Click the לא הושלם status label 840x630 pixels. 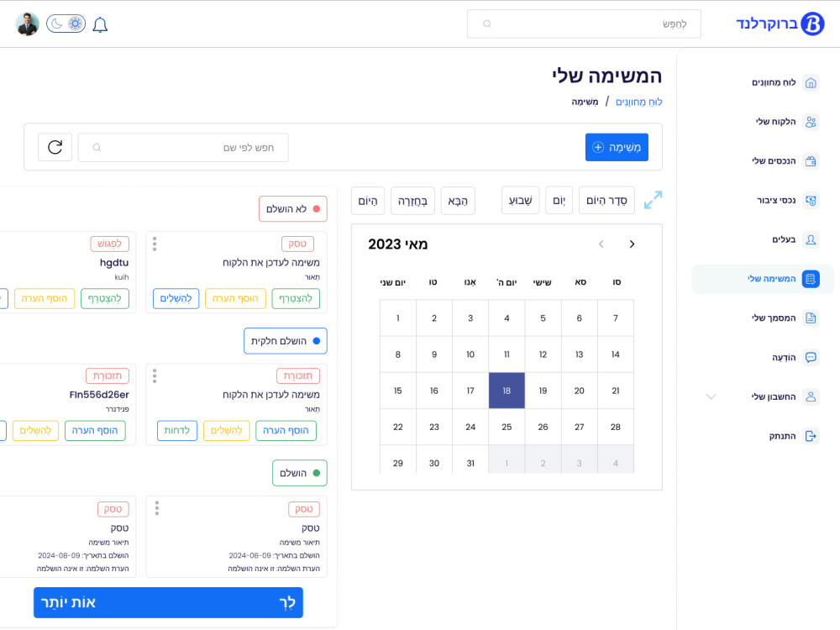point(292,209)
